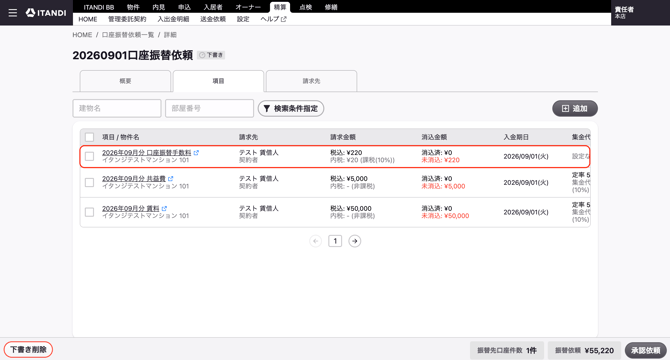Switch to the 概要 tab
This screenshot has height=360, width=670.
[125, 81]
